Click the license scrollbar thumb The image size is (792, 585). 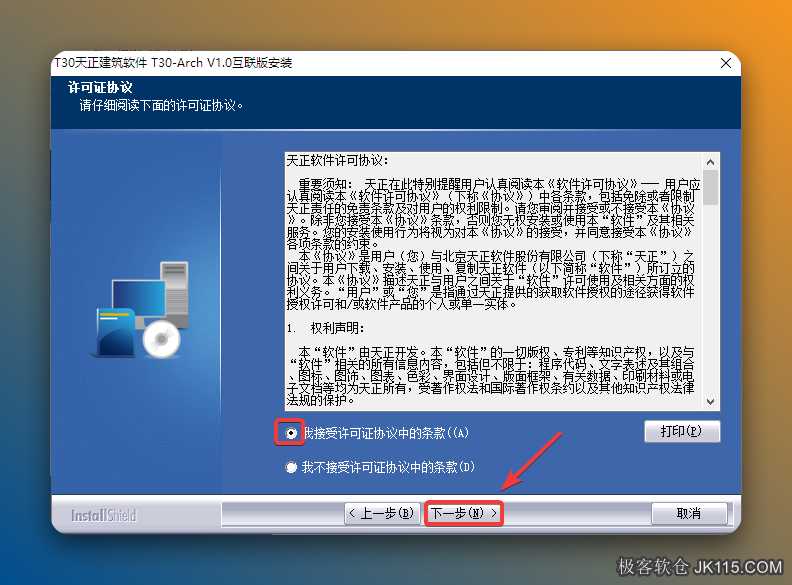pyautogui.click(x=710, y=187)
